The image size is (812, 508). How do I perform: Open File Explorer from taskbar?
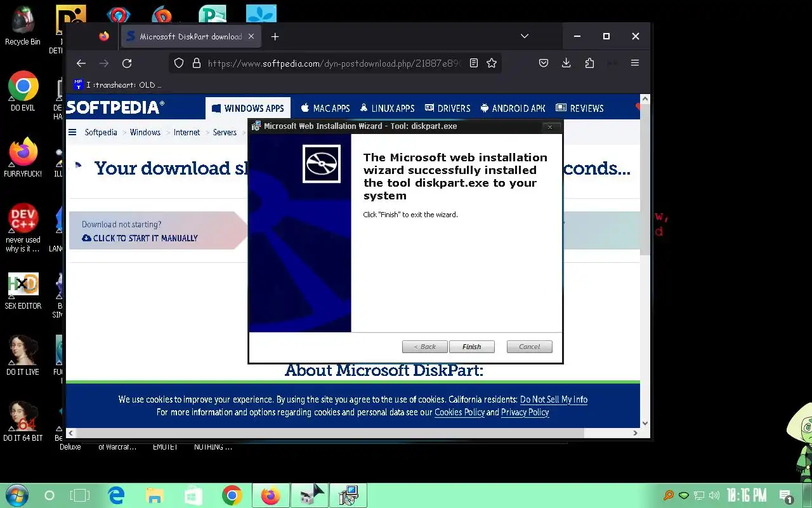point(155,495)
